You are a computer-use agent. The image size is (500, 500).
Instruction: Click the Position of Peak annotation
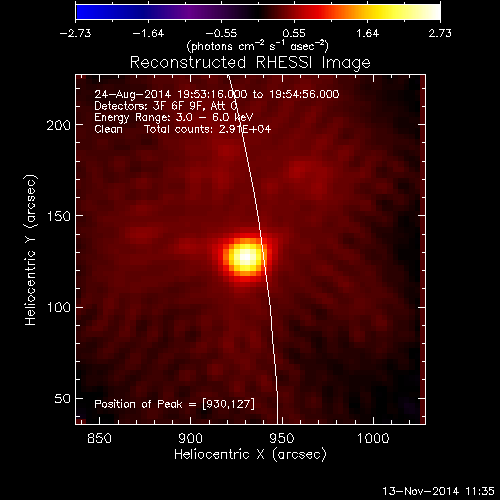point(174,404)
